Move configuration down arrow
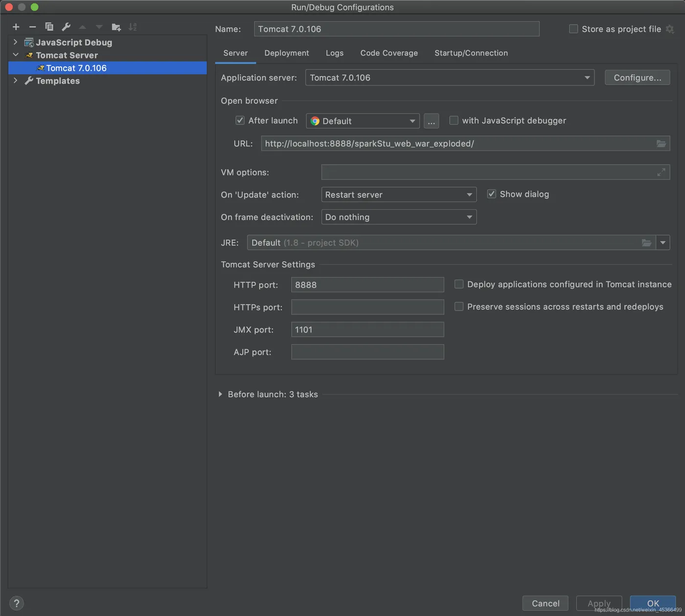Screen dimensions: 685x616 99,27
